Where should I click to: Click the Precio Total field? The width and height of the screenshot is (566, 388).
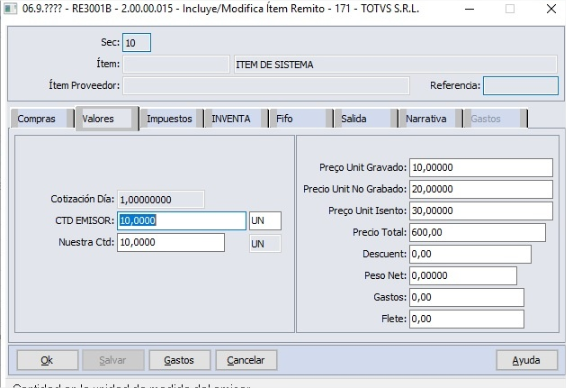tap(477, 232)
